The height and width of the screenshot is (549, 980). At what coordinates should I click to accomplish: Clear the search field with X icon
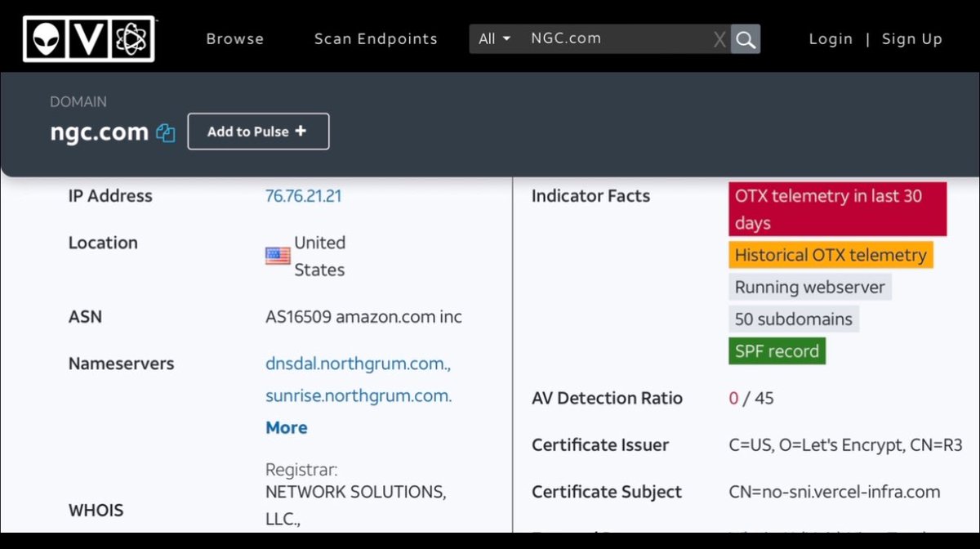tap(719, 39)
